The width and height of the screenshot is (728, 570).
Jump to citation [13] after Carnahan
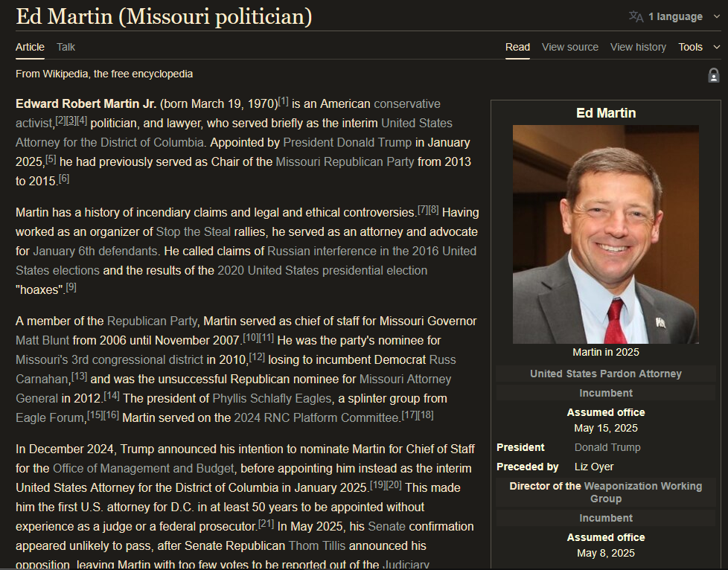pos(79,376)
